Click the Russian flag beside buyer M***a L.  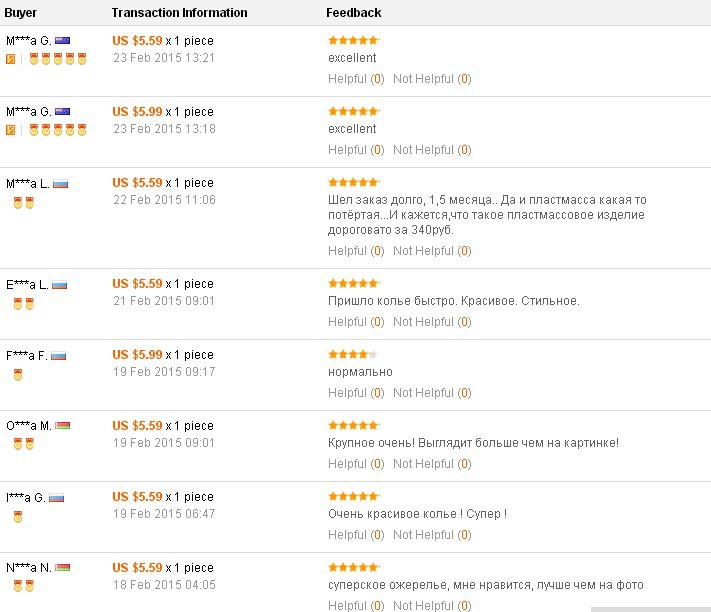pyautogui.click(x=60, y=184)
